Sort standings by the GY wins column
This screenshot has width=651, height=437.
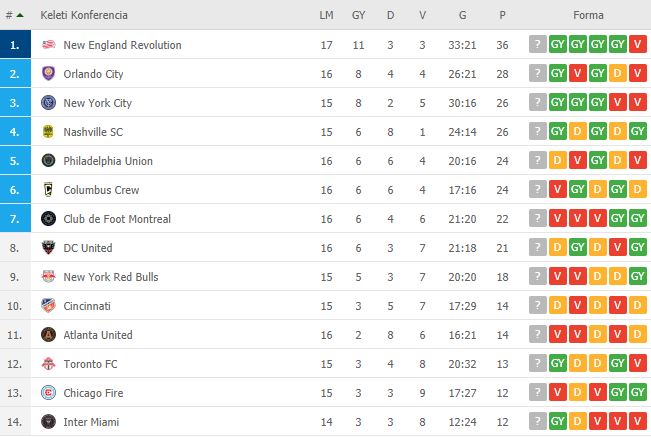358,16
